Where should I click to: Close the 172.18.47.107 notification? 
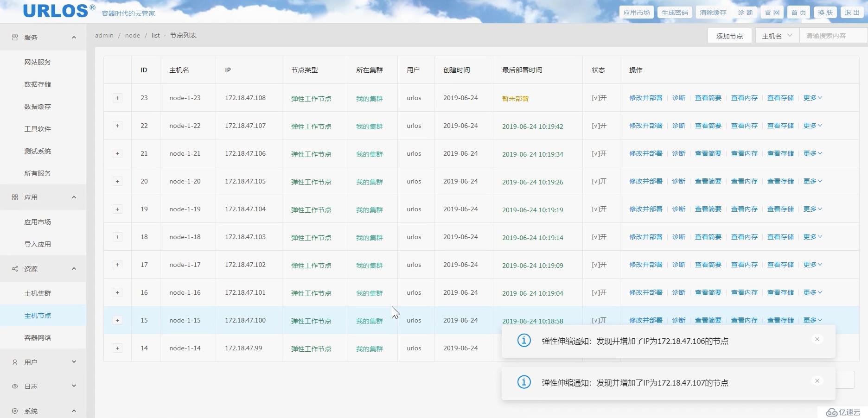[x=817, y=381]
